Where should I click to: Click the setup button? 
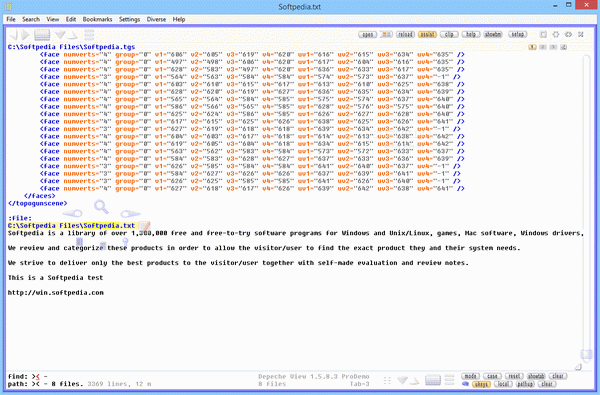click(517, 34)
